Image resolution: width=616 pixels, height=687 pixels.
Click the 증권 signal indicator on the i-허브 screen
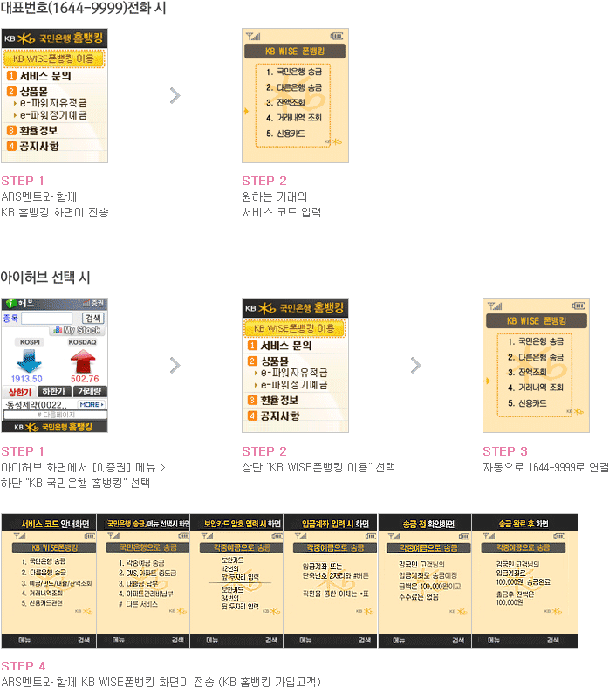click(93, 303)
